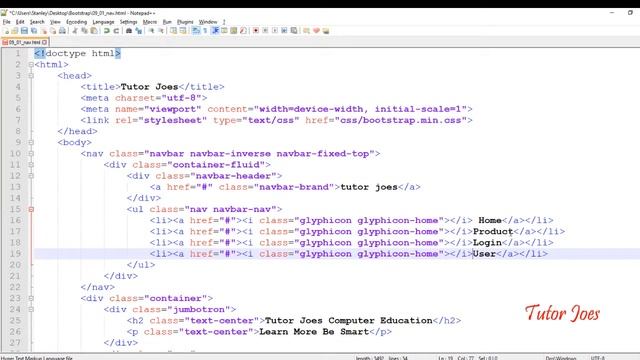640x360 pixels.
Task: Open the View menu
Action: point(55,22)
